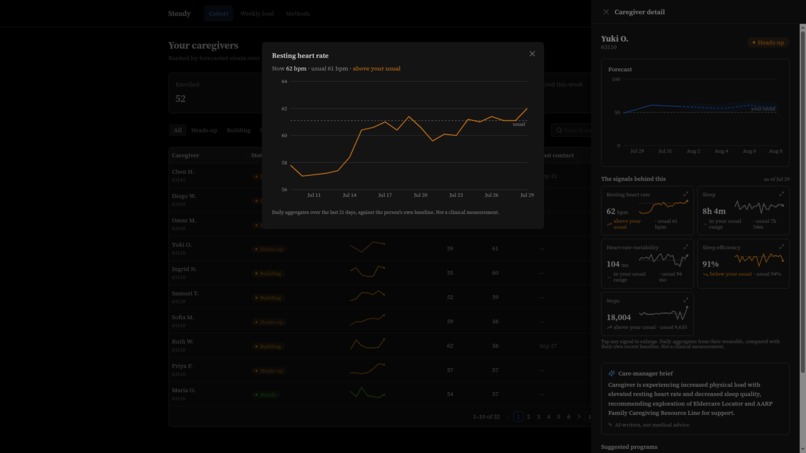Select the Yuki O. table row
806x453 pixels.
click(380, 248)
